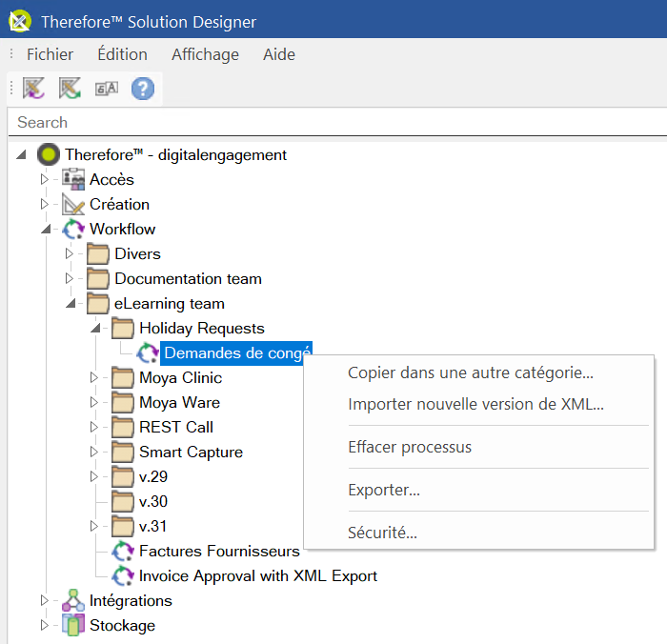The height and width of the screenshot is (644, 667).
Task: Expand the Divers folder
Action: tap(70, 254)
